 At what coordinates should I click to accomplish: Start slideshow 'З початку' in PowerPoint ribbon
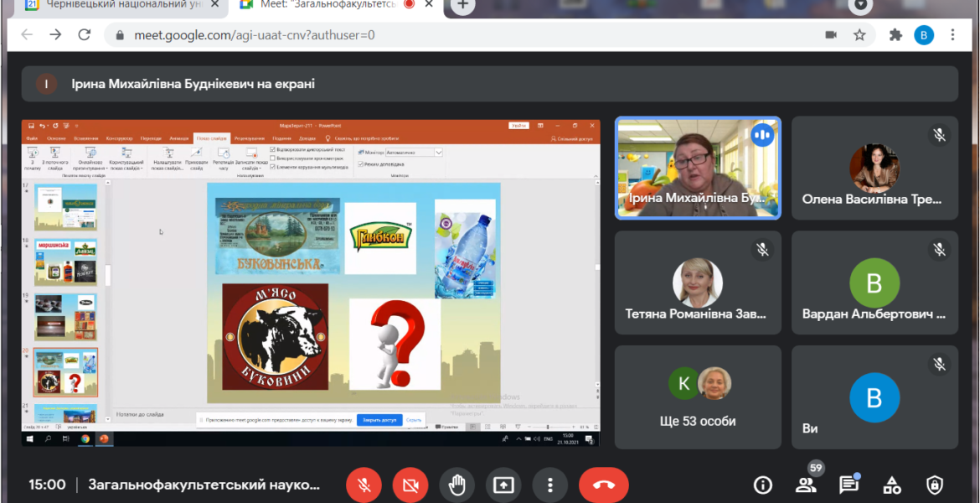pyautogui.click(x=32, y=159)
